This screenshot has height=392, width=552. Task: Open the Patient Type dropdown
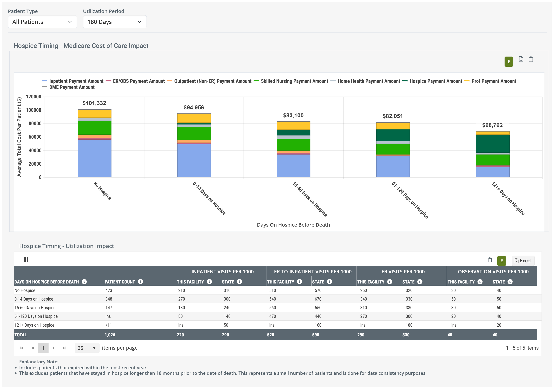pos(42,22)
